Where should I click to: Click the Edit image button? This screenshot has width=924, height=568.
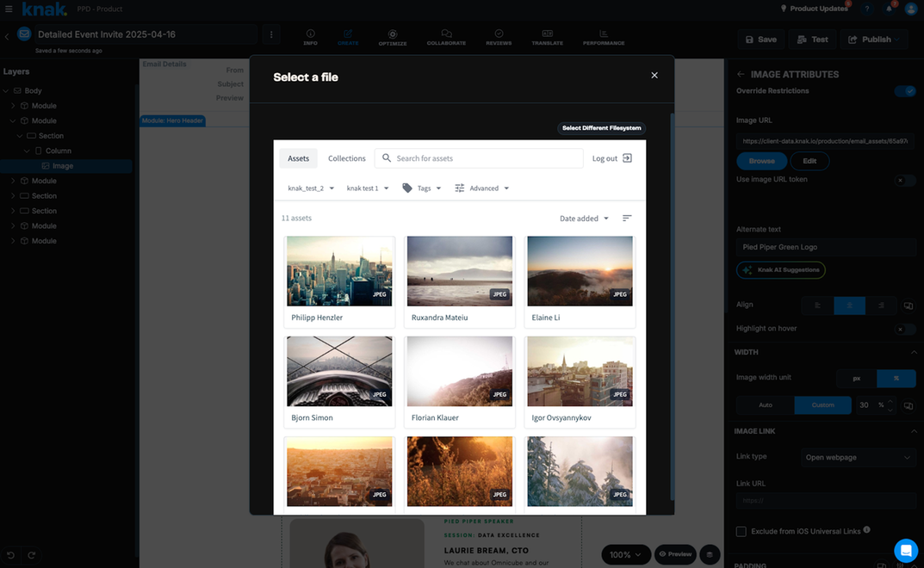click(x=809, y=161)
